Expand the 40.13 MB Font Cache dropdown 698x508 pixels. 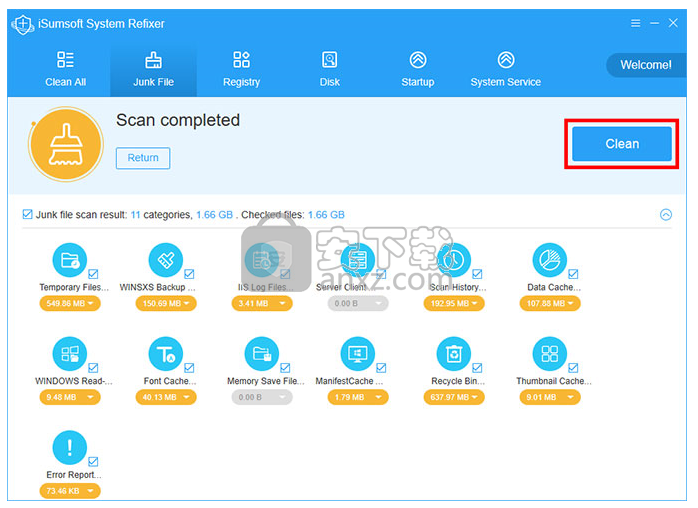(x=166, y=397)
